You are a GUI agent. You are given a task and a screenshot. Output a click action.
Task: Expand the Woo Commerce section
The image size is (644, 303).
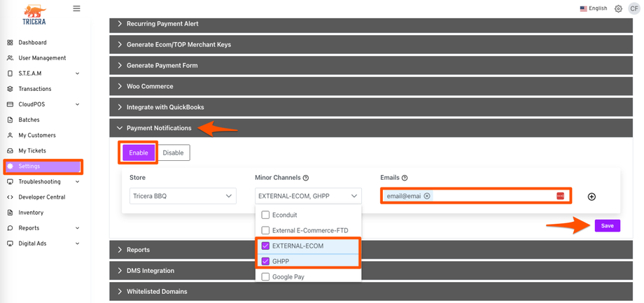[150, 86]
